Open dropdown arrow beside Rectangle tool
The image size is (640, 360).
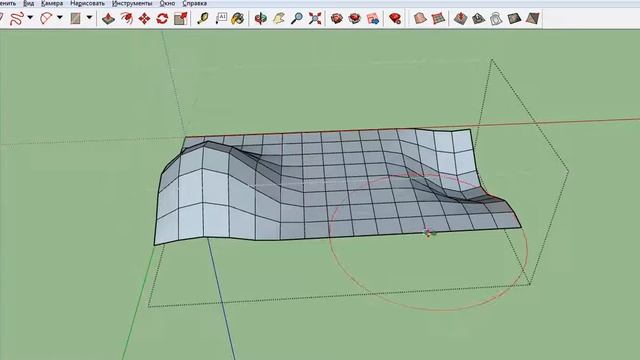point(89,18)
